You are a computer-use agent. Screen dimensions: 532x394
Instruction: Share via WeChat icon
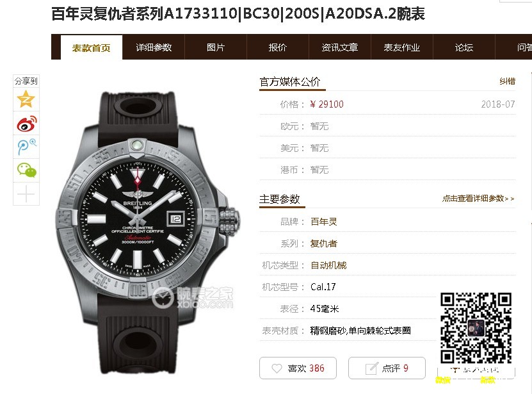26,170
